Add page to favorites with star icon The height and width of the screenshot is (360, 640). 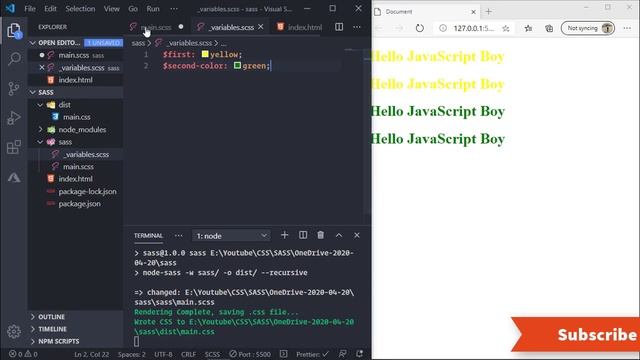coord(506,28)
